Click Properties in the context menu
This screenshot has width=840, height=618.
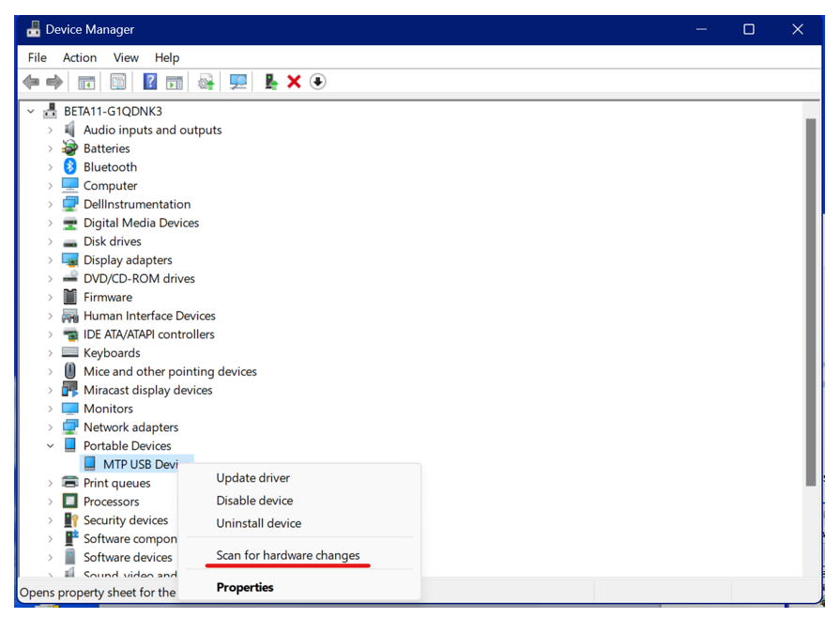(245, 587)
